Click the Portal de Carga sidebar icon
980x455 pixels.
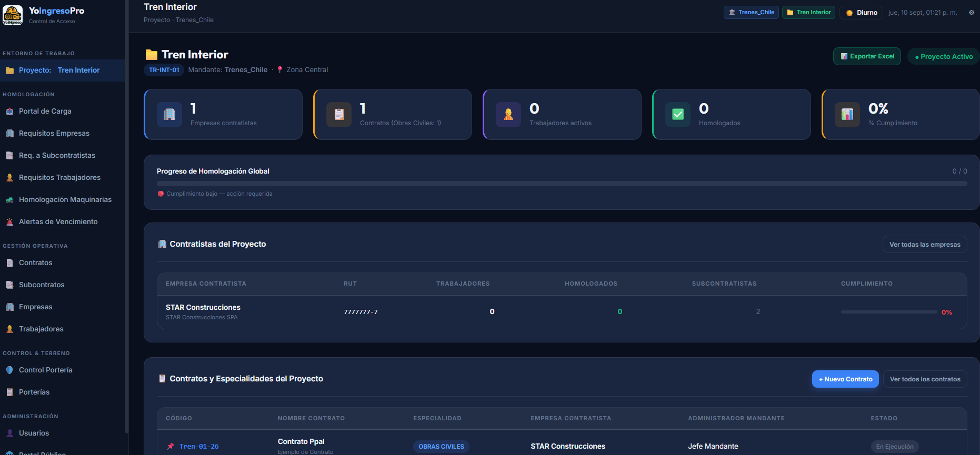pos(9,112)
